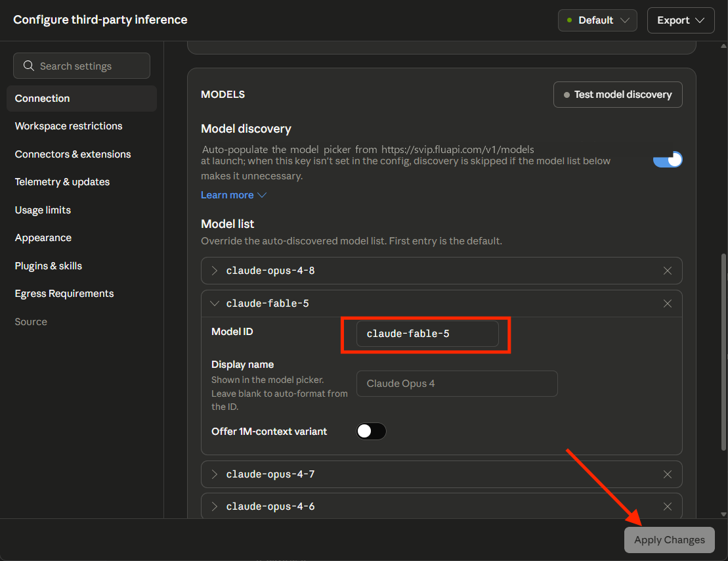Screen dimensions: 728x561
Task: Open Usage limits section
Action: (43, 210)
